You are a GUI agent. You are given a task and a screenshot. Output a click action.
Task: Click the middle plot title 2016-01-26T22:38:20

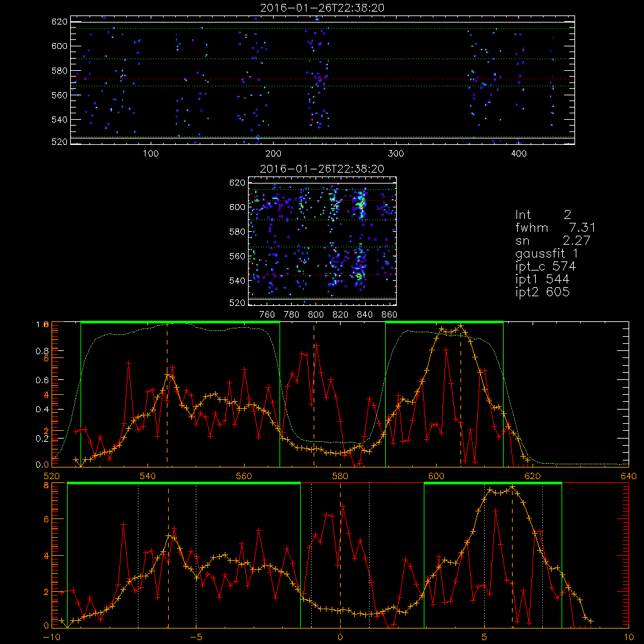click(322, 169)
